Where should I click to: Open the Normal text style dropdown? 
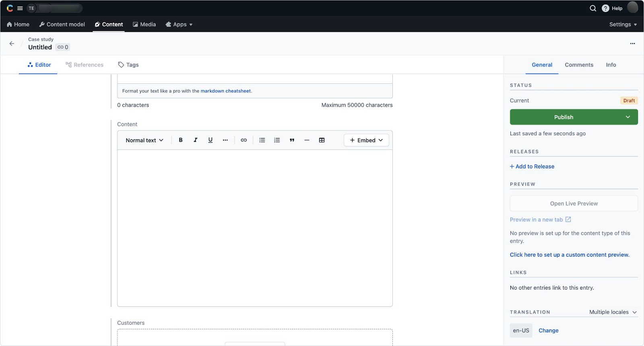(144, 140)
